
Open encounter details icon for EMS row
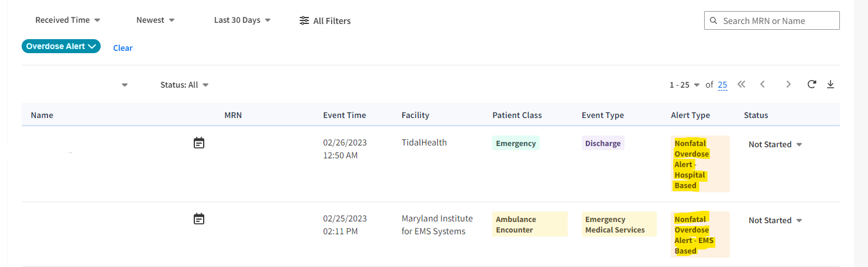tap(199, 219)
